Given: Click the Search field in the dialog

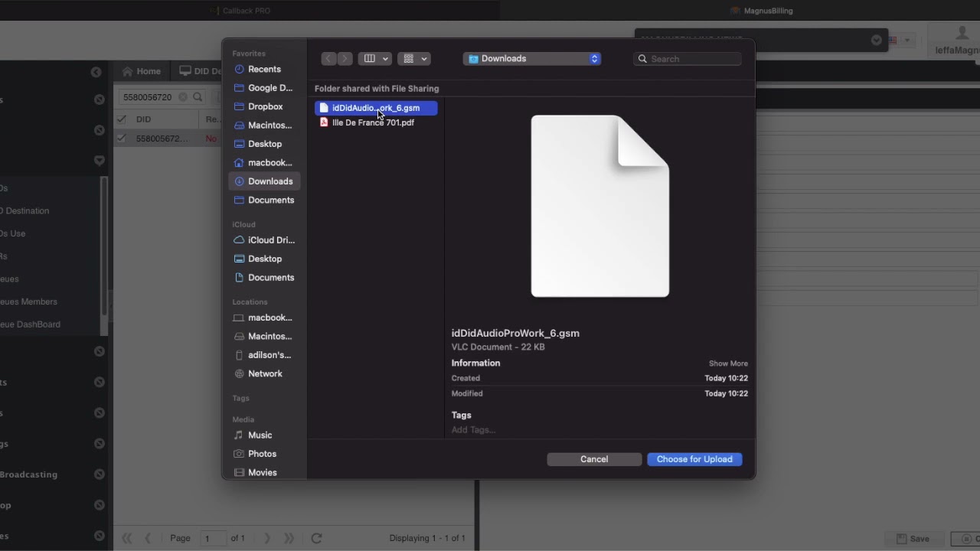Looking at the screenshot, I should coord(688,59).
